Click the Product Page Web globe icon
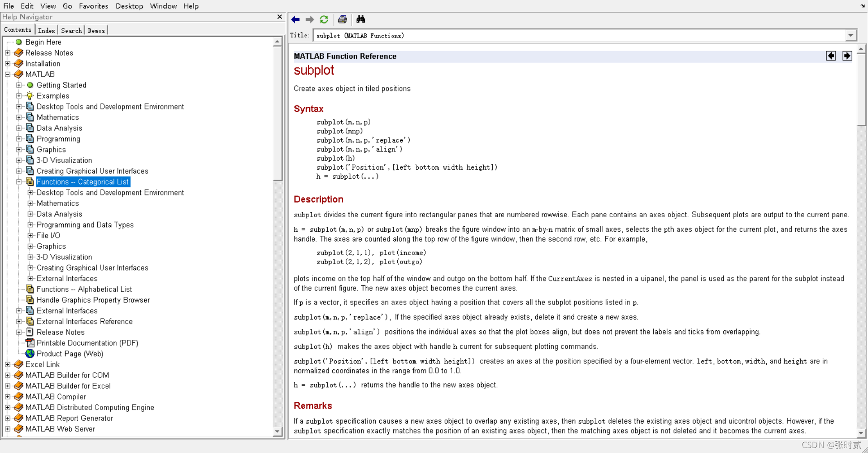The image size is (868, 453). point(30,353)
